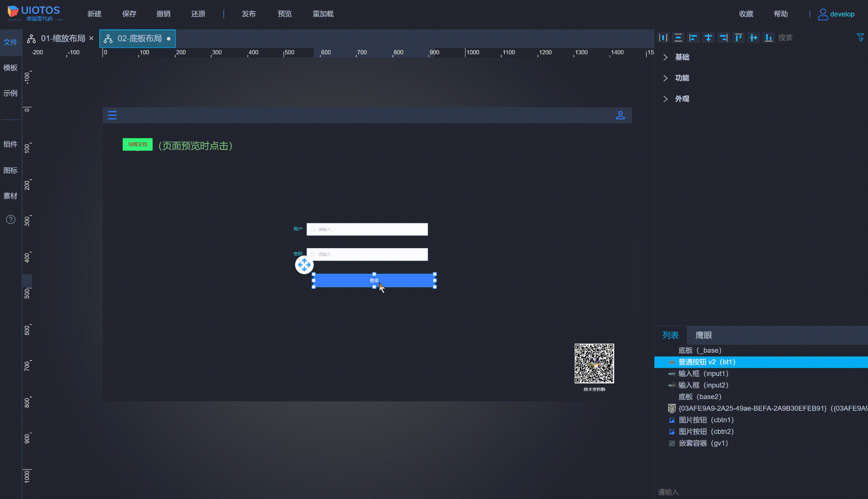
Task: Click the 输入框 (input1) row icon
Action: coord(672,374)
